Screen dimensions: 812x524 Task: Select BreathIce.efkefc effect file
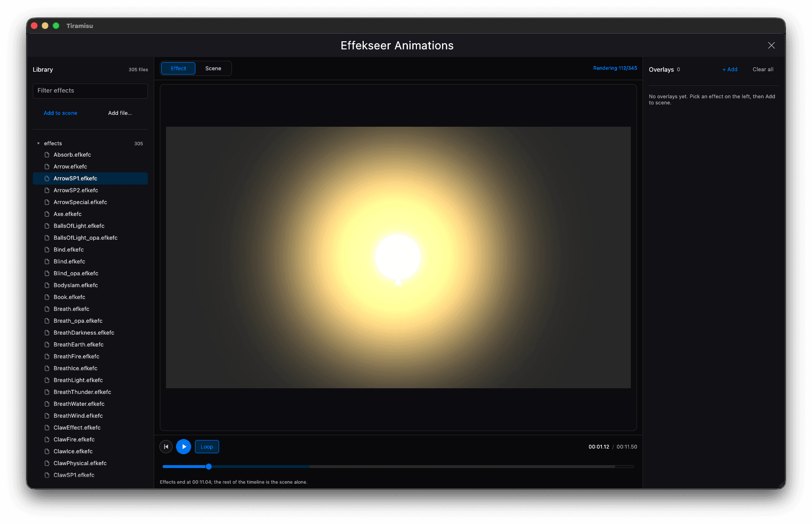(x=90, y=368)
